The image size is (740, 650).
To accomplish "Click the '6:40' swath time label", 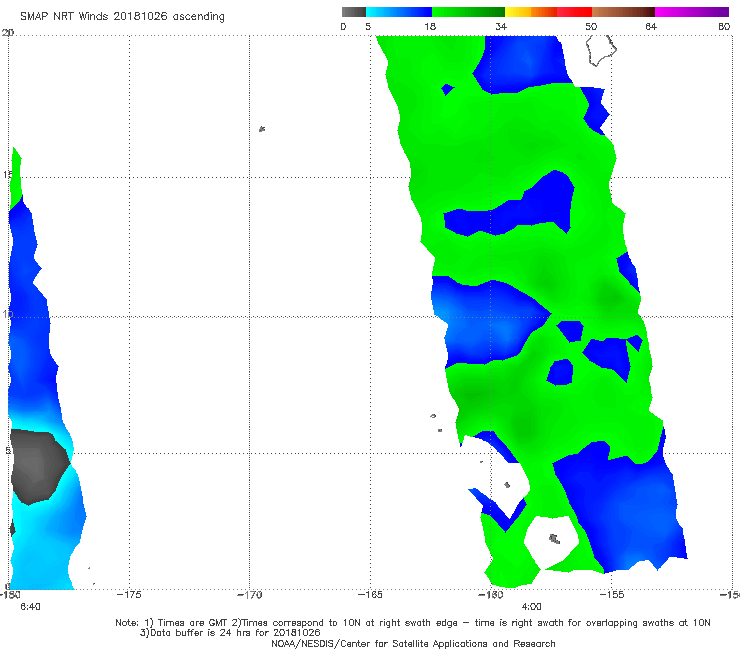I will 30,607.
